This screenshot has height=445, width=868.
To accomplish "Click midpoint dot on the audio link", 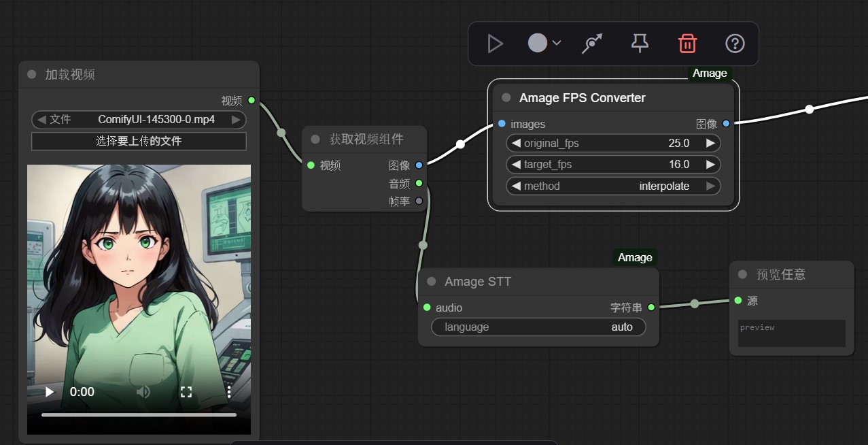I will pyautogui.click(x=423, y=245).
